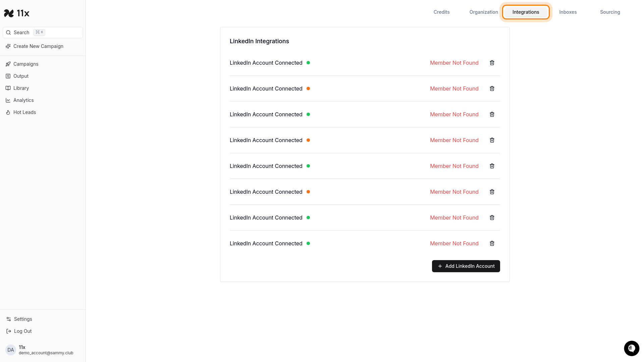View Analytics from the sidebar

tap(43, 100)
